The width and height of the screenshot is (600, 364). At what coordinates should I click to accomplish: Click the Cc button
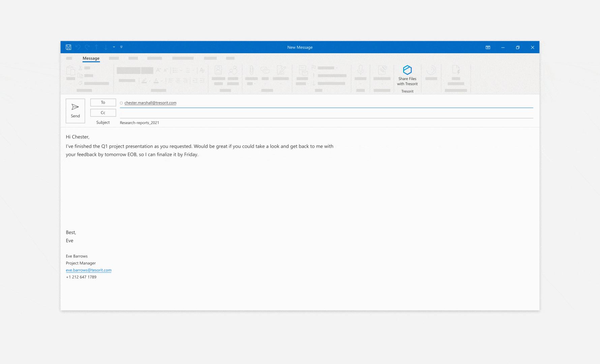coord(103,113)
